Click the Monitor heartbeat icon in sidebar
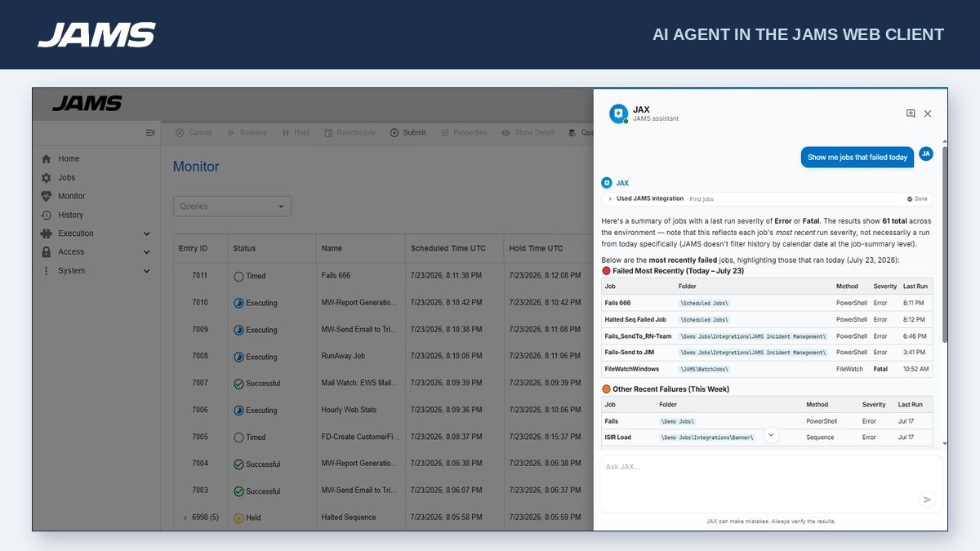Image resolution: width=980 pixels, height=551 pixels. (x=46, y=196)
